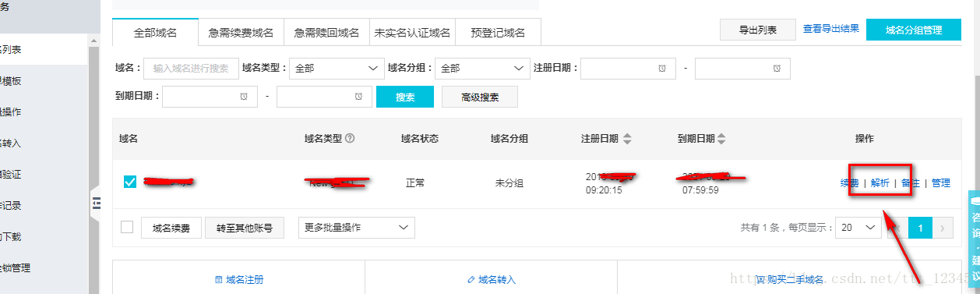Click the blue 搜索 button
Viewport: 980px width, 294px height.
pos(405,97)
